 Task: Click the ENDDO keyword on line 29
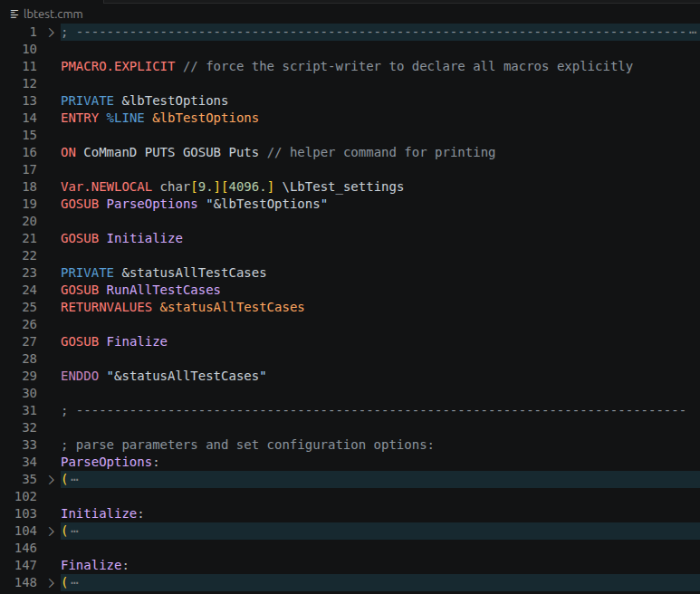(80, 376)
